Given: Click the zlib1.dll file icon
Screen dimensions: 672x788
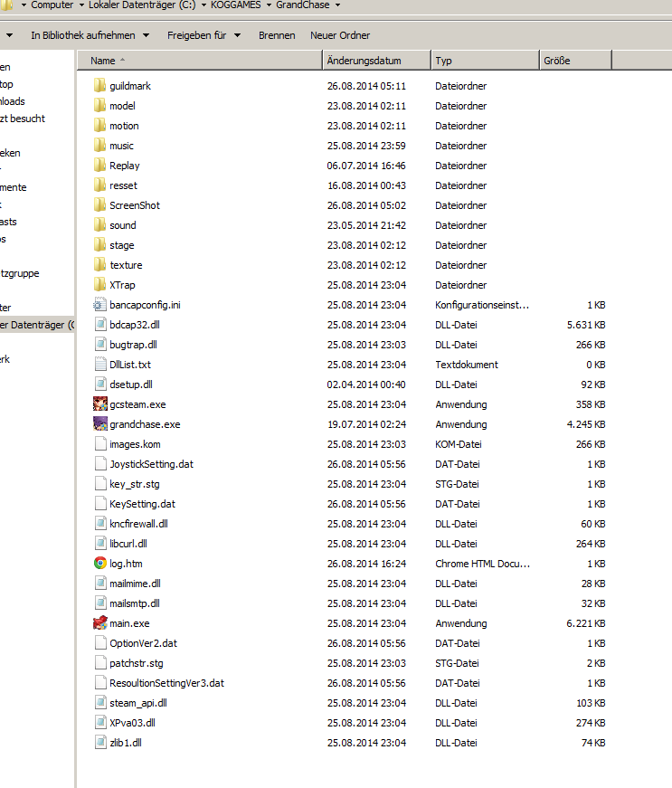Looking at the screenshot, I should coord(100,742).
